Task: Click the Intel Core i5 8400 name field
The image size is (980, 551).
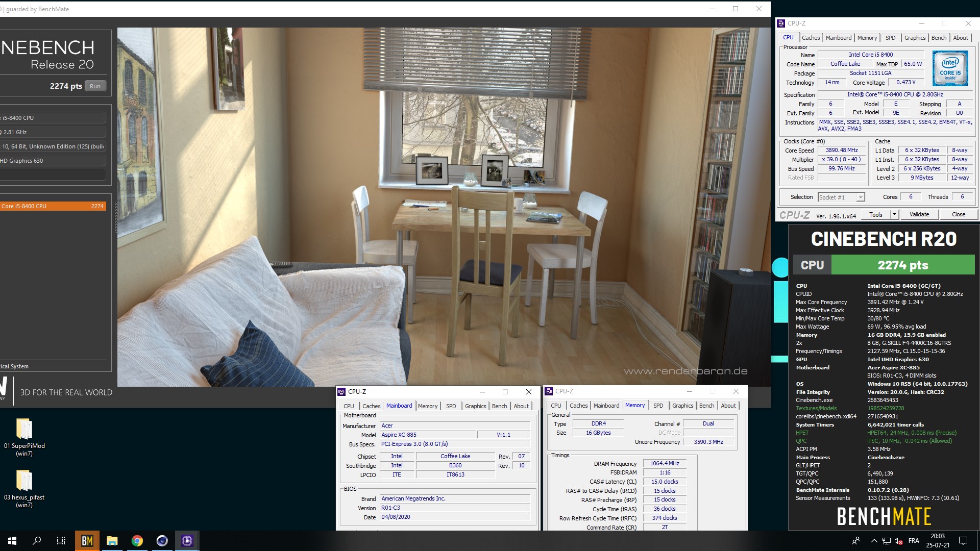Action: click(x=871, y=55)
